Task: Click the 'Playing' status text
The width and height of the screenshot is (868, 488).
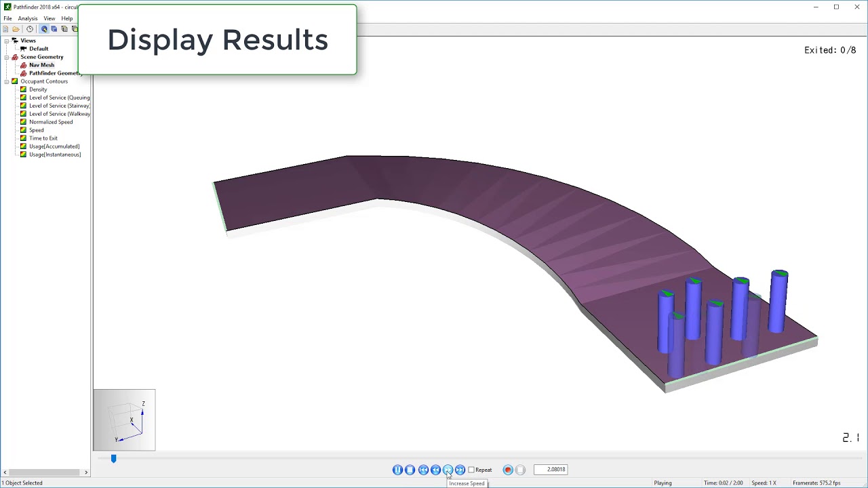Action: (663, 483)
